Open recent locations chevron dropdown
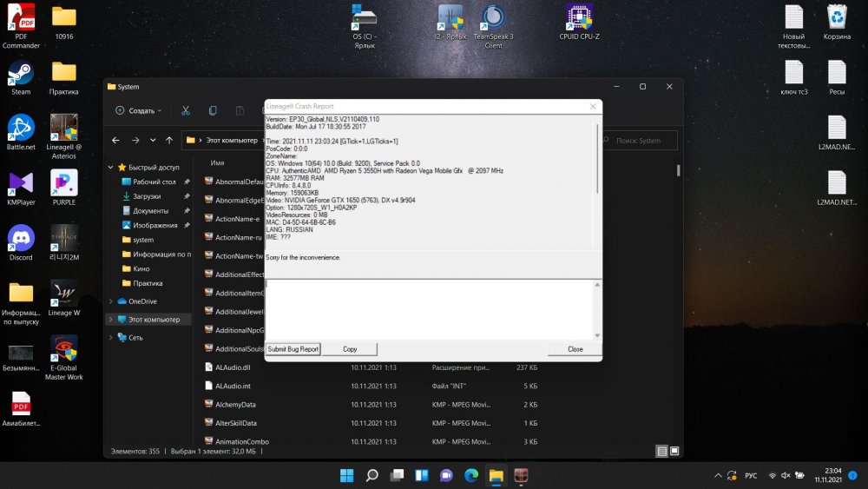The width and height of the screenshot is (868, 489). click(154, 140)
